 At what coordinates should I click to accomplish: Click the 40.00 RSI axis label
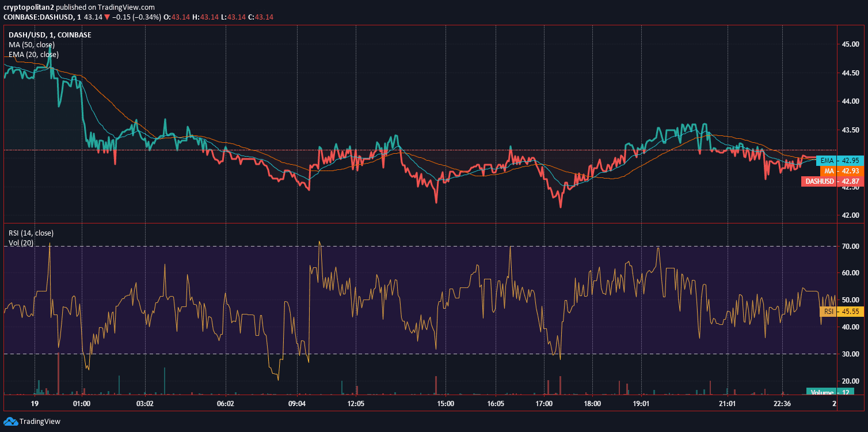(x=851, y=327)
